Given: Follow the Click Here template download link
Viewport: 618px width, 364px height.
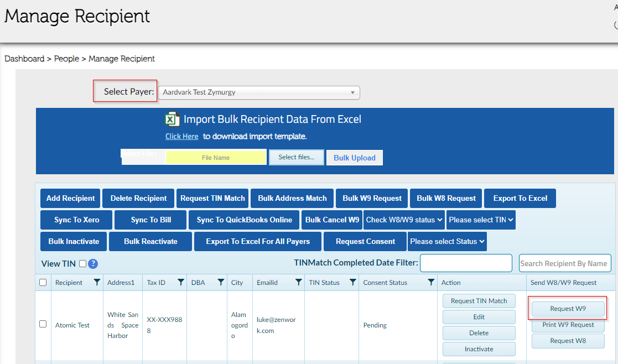Looking at the screenshot, I should [x=181, y=136].
